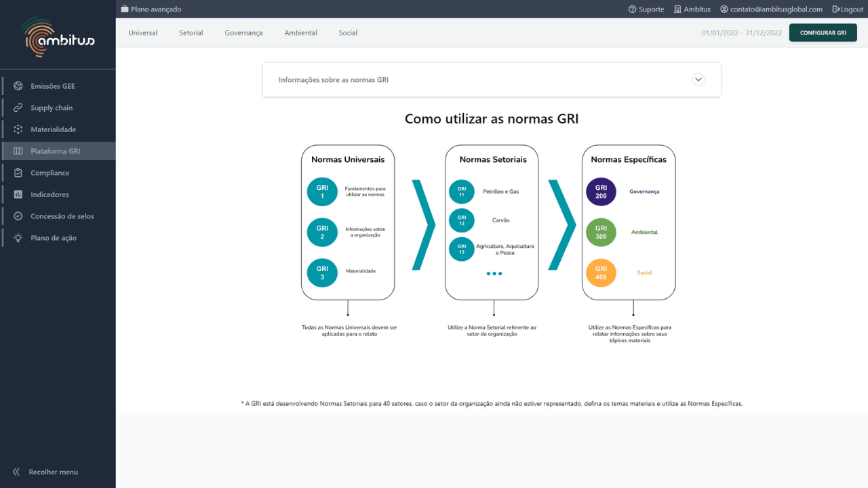Viewport: 868px width, 488px height.
Task: Collapse sidebar with Recolher menu
Action: coord(45,472)
